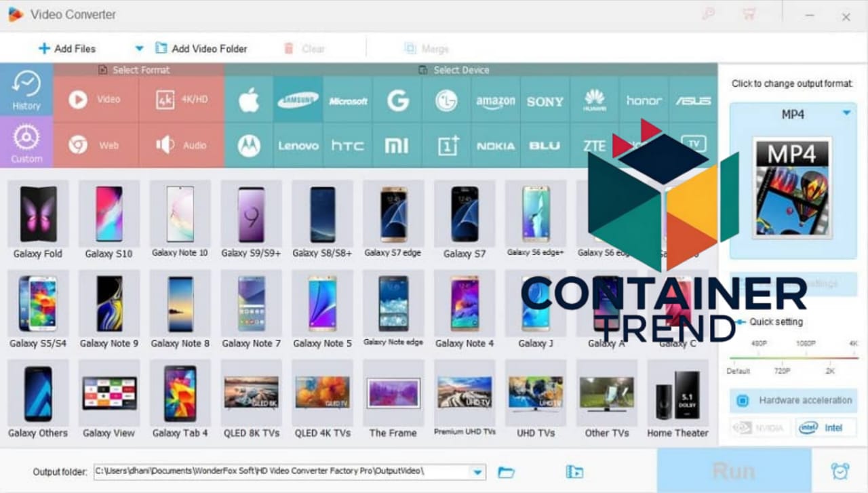The image size is (868, 493).
Task: Select The Frame TV preset
Action: pyautogui.click(x=393, y=399)
